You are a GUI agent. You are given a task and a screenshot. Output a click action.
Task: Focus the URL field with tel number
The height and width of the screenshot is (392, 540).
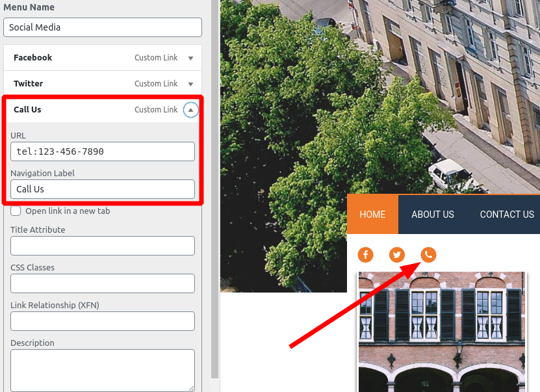pyautogui.click(x=103, y=151)
